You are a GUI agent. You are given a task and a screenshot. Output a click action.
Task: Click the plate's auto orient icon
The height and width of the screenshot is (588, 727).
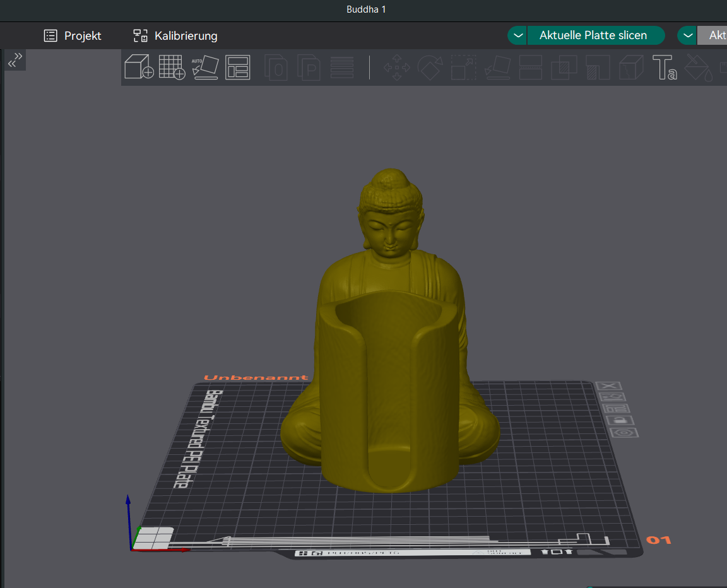(613, 397)
